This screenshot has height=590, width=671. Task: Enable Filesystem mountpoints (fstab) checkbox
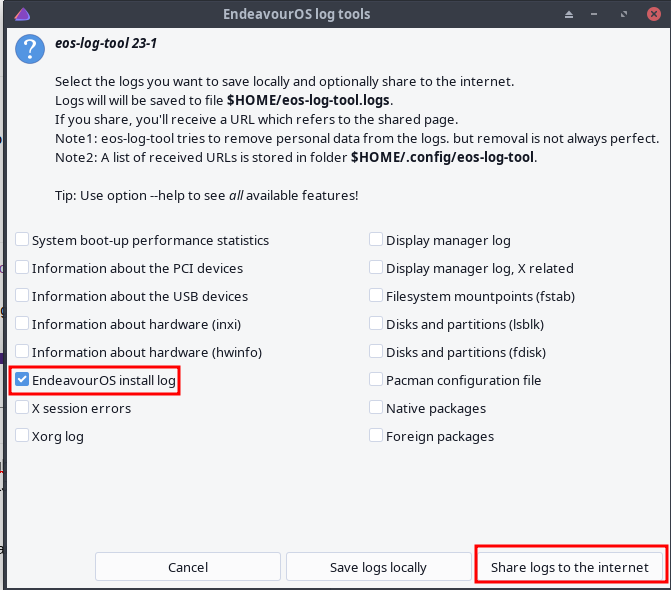click(x=376, y=295)
